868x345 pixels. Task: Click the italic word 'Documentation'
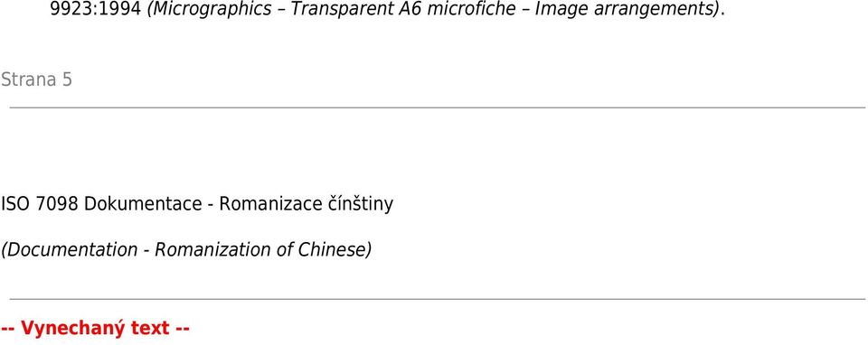click(71, 250)
